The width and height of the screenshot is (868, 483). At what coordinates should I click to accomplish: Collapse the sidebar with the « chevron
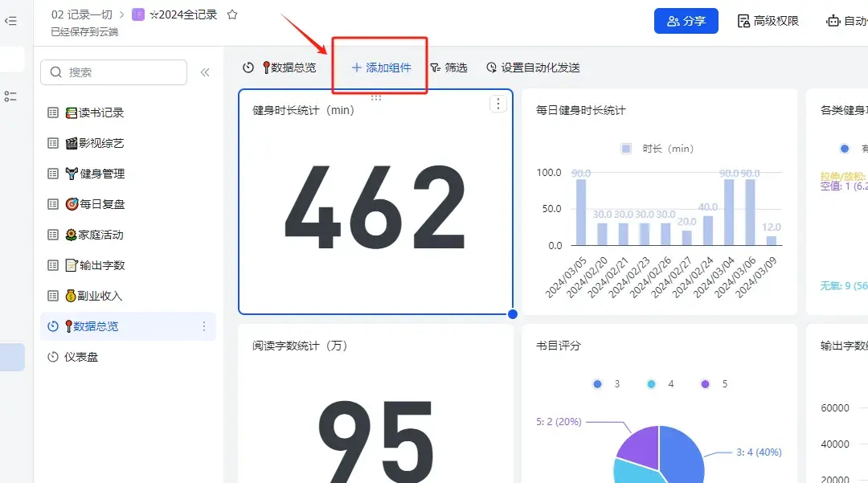[205, 72]
